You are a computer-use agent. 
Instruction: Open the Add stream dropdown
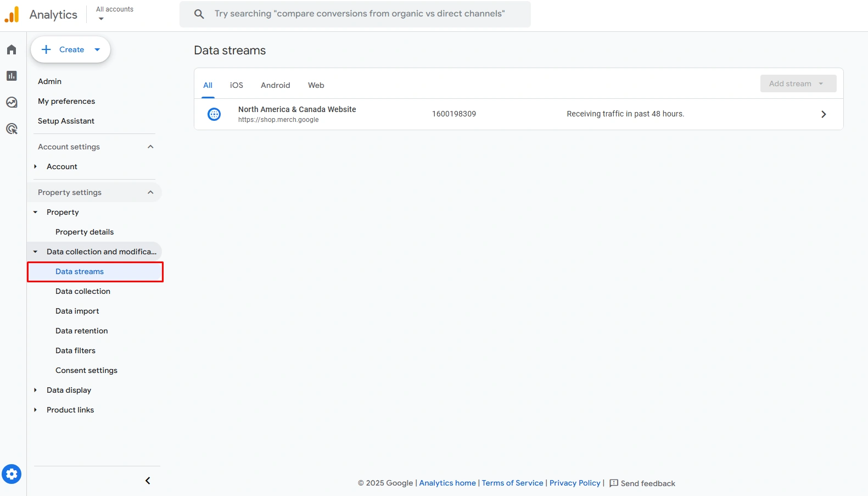click(798, 83)
